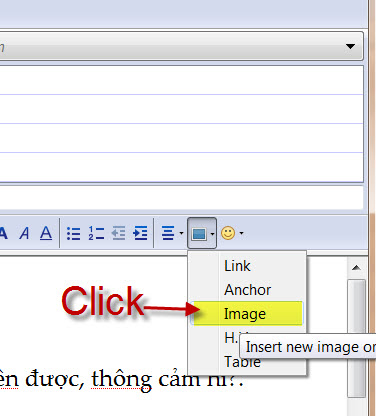Increase indent of paragraph
The width and height of the screenshot is (376, 416).
pos(140,233)
